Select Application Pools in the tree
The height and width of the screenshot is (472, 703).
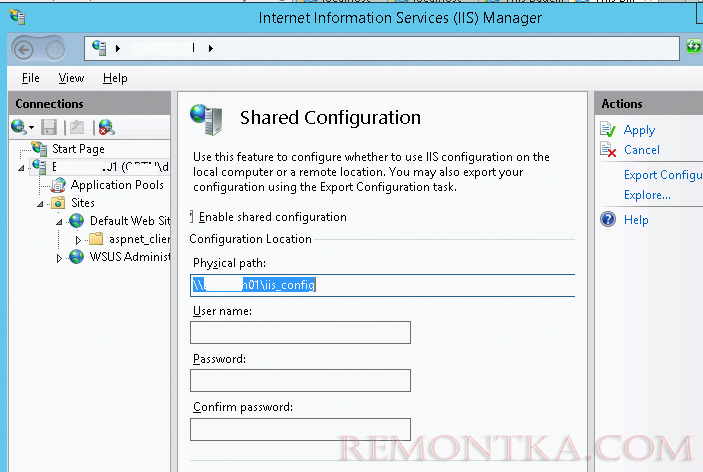[x=117, y=185]
